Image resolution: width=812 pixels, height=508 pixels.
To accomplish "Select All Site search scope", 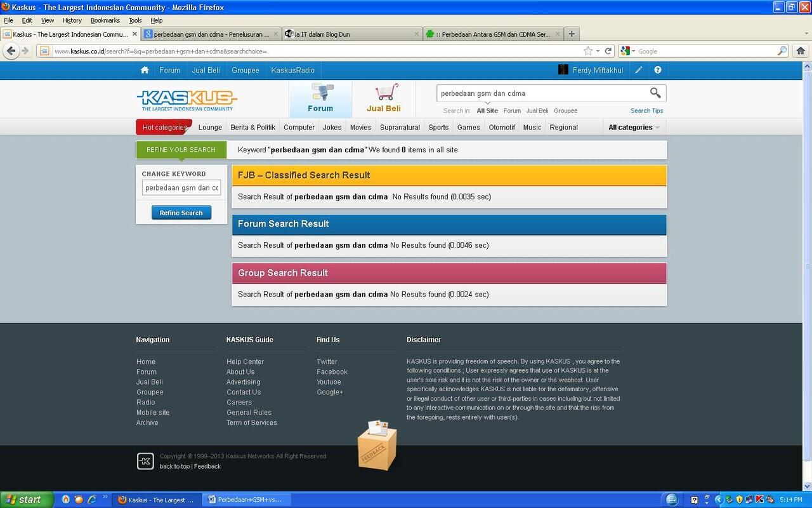I will [x=487, y=110].
